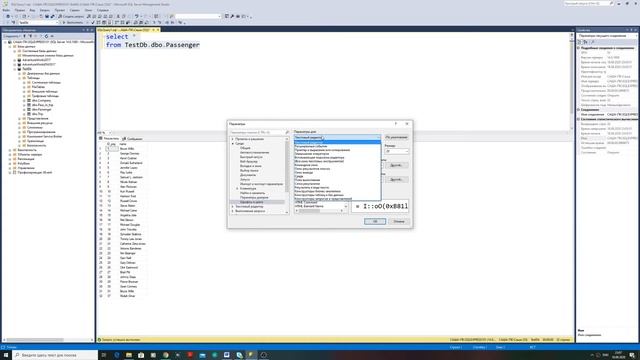
Task: Open the Запрос menu
Action: pyautogui.click(x=44, y=10)
